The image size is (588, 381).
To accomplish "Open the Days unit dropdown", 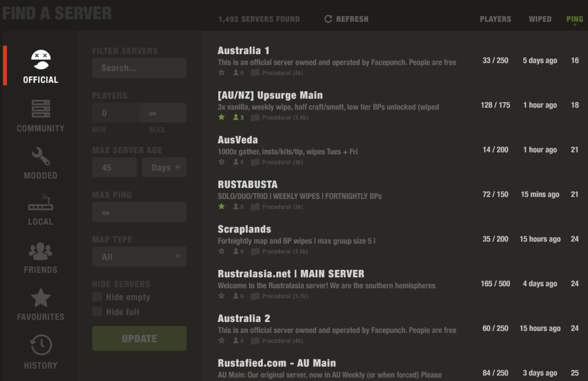I will (164, 167).
